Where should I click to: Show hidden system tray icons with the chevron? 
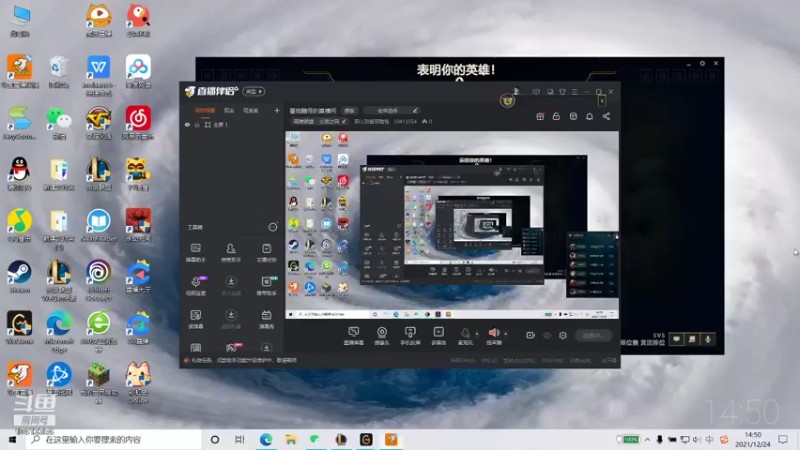point(647,439)
